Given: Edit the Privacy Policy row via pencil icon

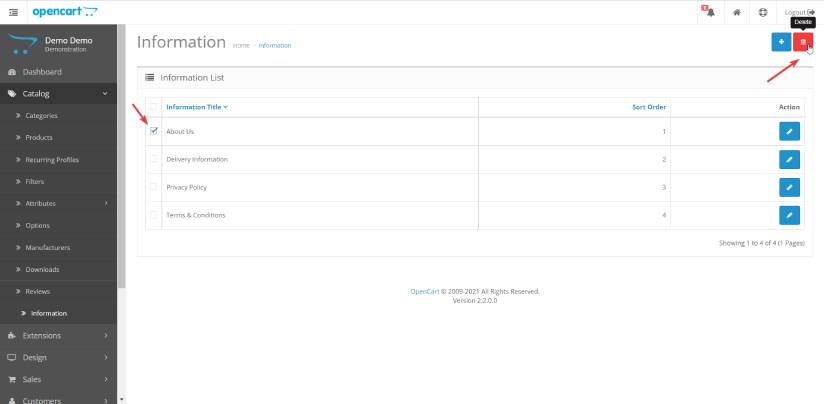Looking at the screenshot, I should (x=789, y=187).
